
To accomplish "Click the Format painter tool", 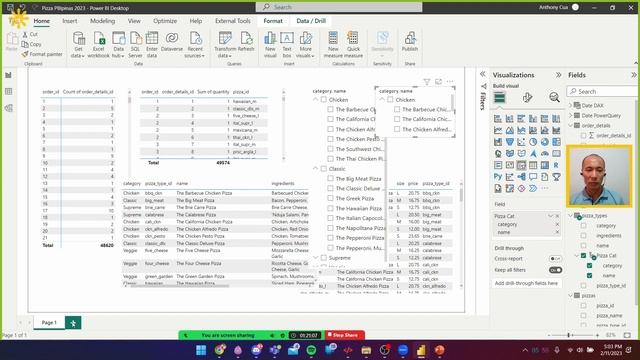I will click(x=42, y=54).
